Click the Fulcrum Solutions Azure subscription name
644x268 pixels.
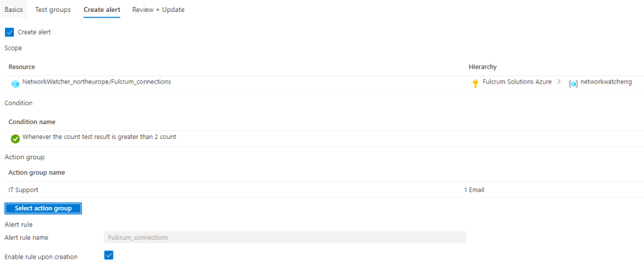click(x=517, y=82)
